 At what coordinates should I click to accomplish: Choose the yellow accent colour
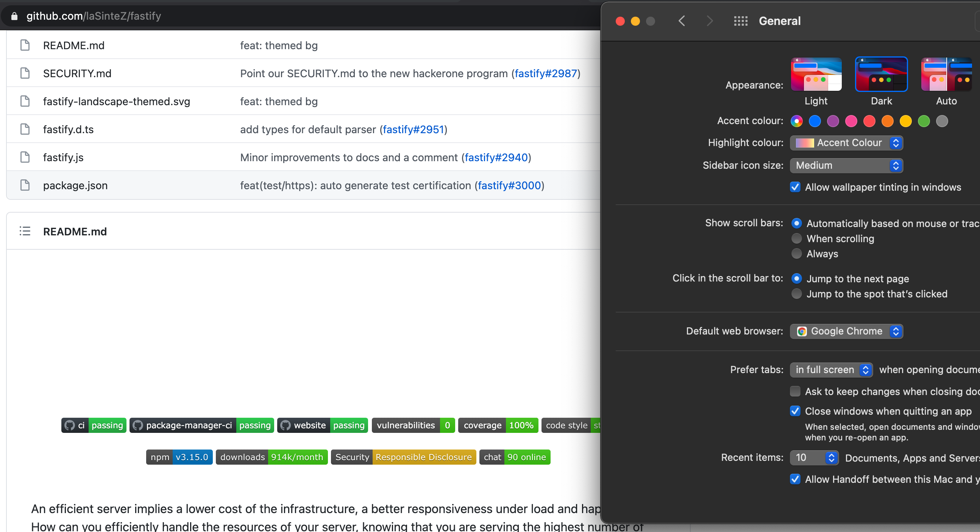pos(906,121)
